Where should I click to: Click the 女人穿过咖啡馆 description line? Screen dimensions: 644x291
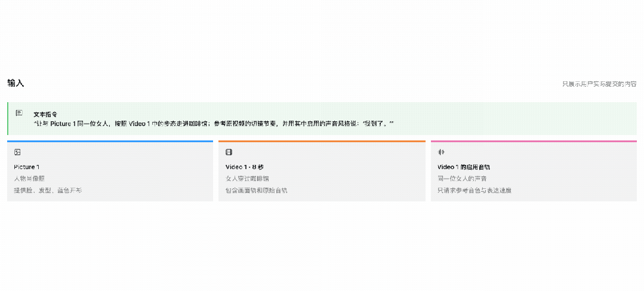coord(247,179)
